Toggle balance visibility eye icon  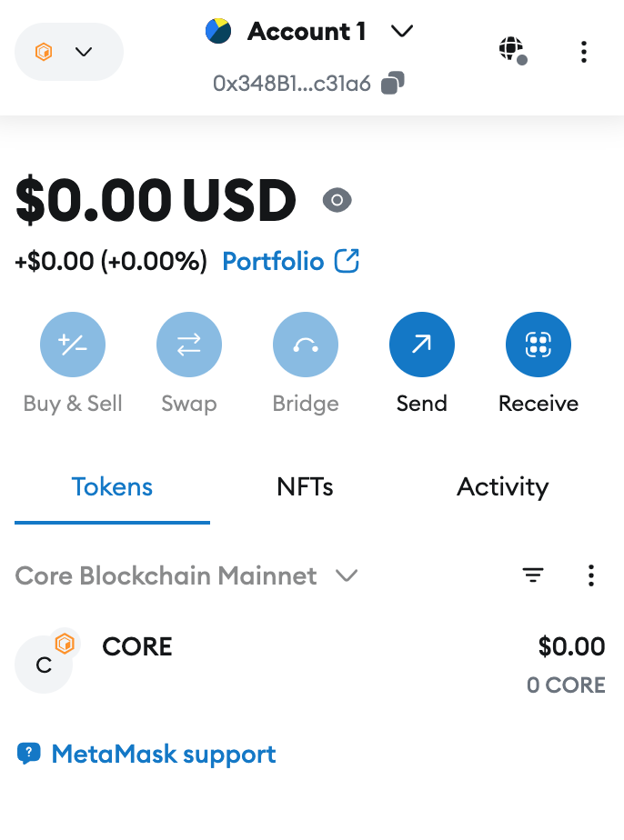[337, 200]
